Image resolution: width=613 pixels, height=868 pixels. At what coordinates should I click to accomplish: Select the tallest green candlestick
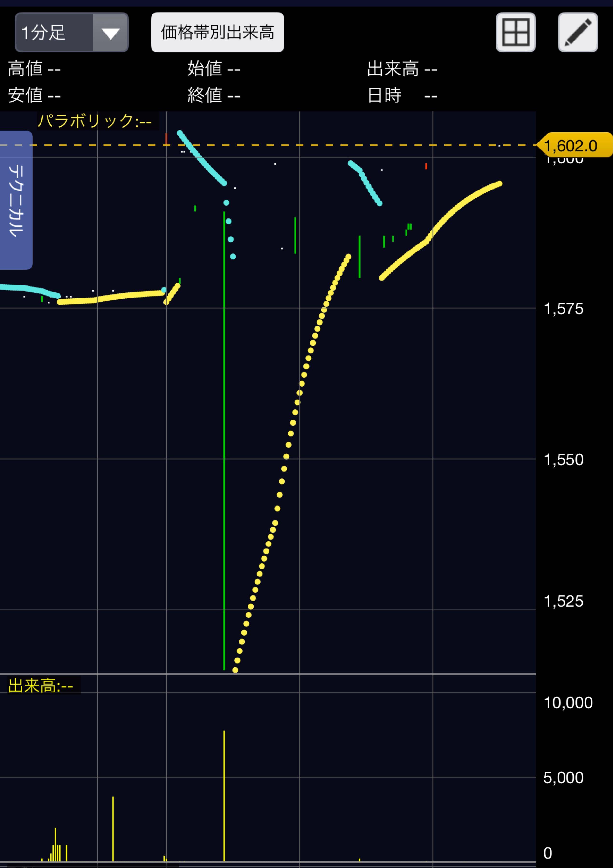click(224, 441)
